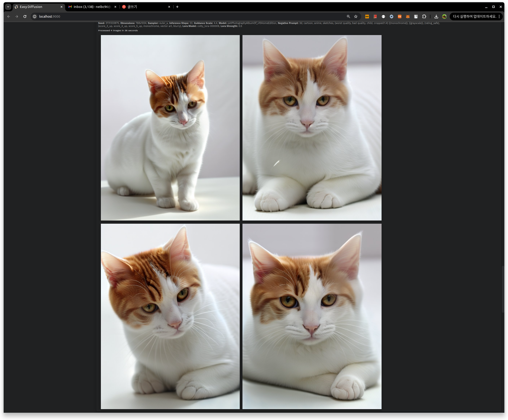The width and height of the screenshot is (508, 420).
Task: Click the localhost:9000 address bar
Action: [169, 17]
